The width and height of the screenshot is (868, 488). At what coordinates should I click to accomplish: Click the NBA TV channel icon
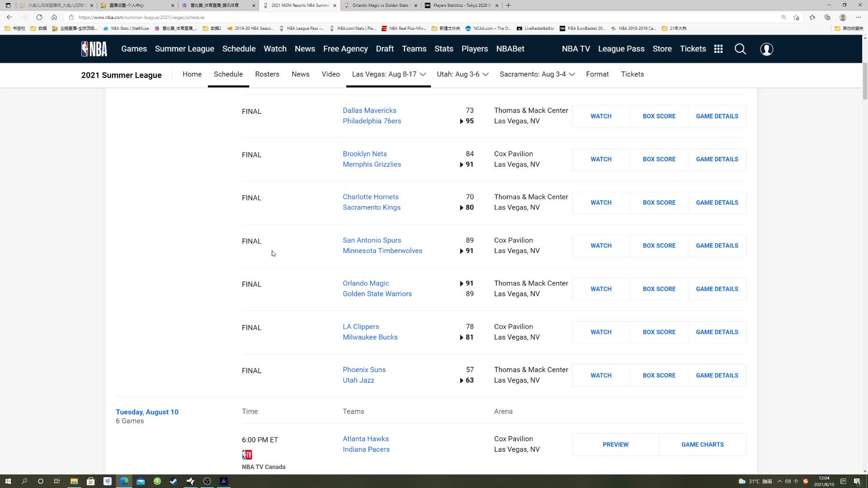[247, 455]
